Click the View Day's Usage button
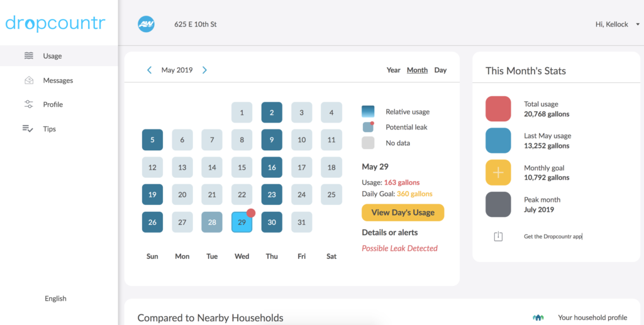 [403, 212]
